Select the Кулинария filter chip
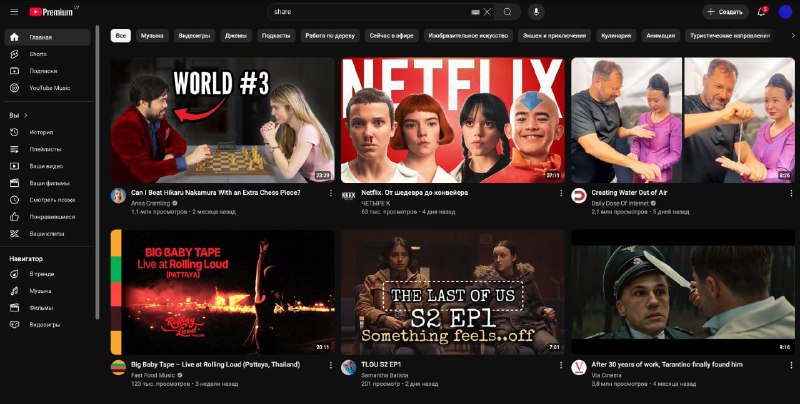This screenshot has height=404, width=800. tap(616, 36)
